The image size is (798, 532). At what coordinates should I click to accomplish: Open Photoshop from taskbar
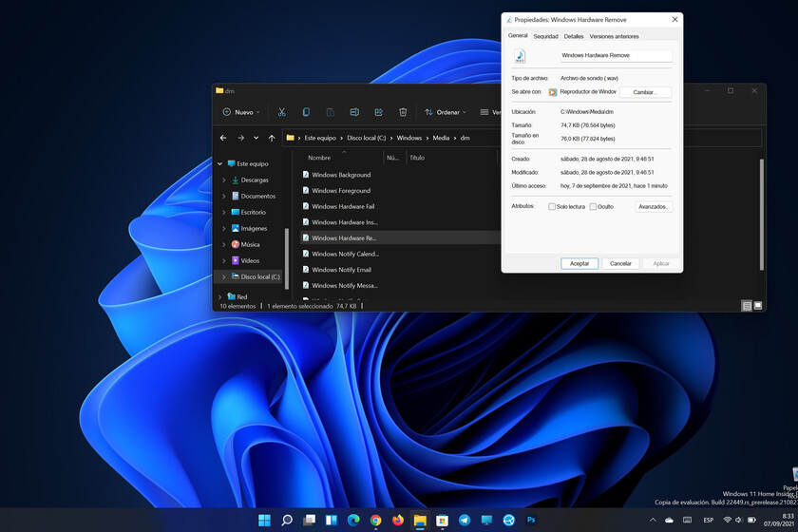pyautogui.click(x=531, y=520)
